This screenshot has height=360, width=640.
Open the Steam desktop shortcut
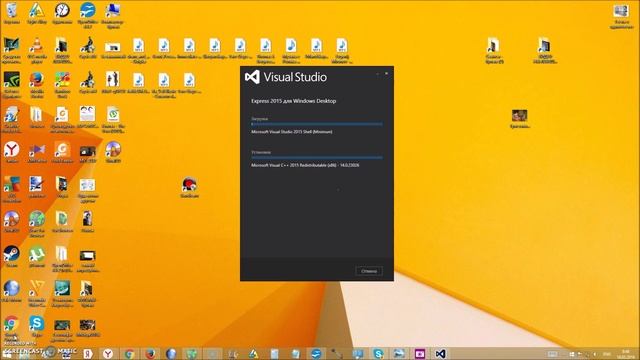point(11,256)
